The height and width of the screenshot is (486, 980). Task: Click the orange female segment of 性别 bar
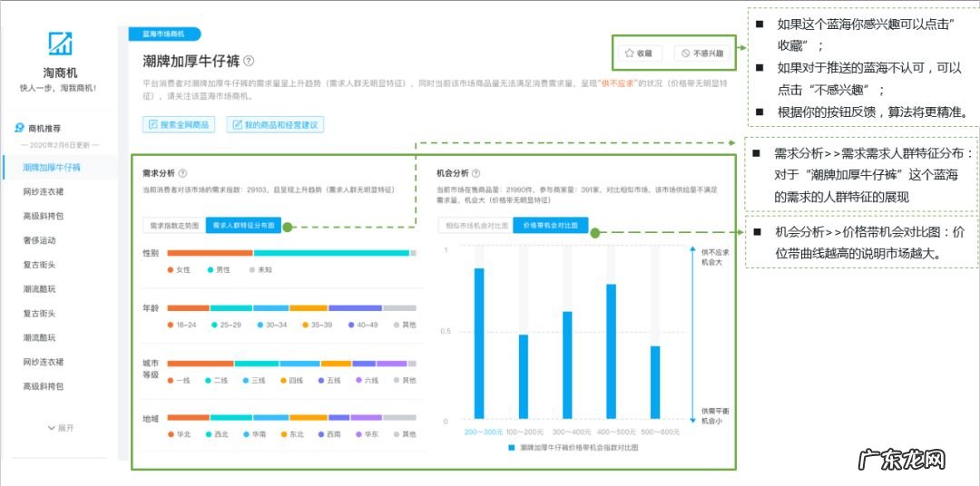pos(210,253)
